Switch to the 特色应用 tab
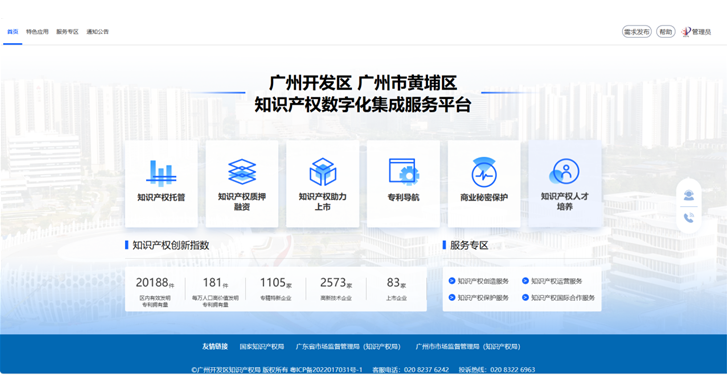Screen dimensions: 727x376 [x=37, y=32]
